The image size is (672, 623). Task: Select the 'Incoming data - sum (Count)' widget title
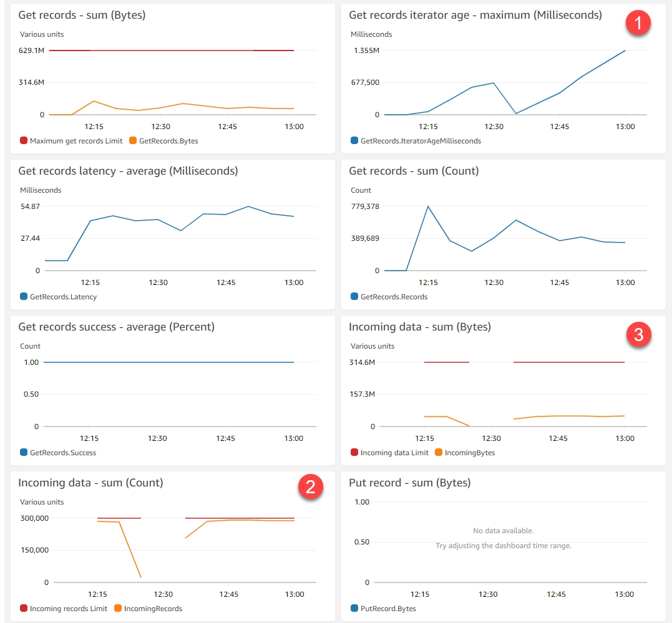point(90,483)
